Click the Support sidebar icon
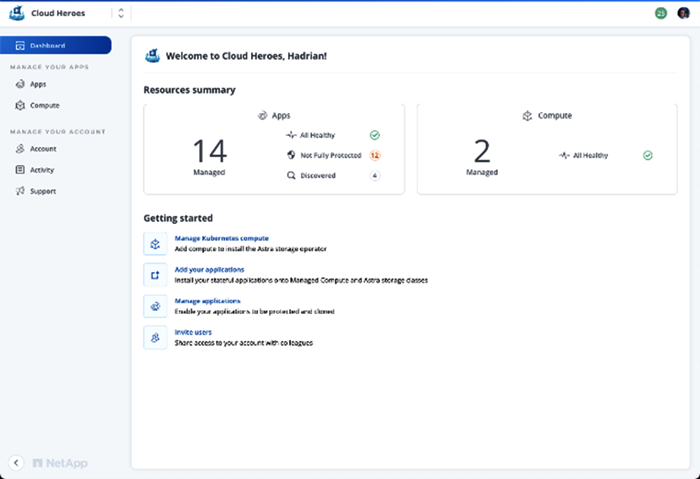 [x=20, y=191]
